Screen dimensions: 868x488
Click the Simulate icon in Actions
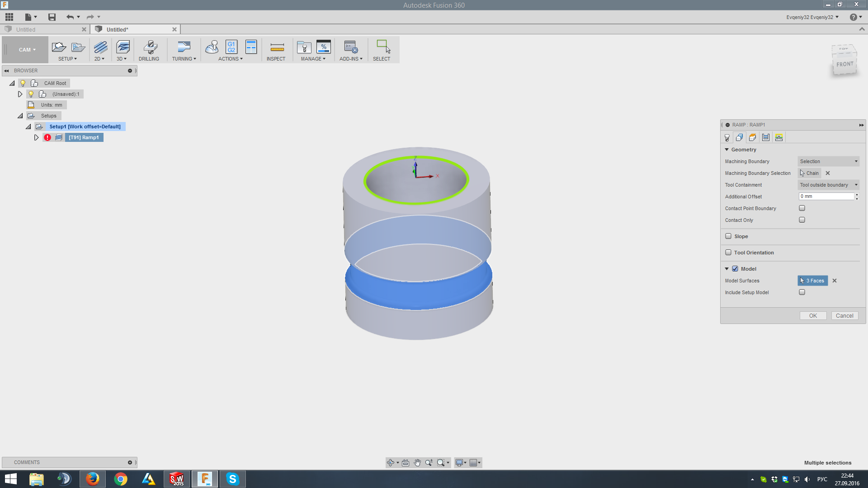point(212,47)
